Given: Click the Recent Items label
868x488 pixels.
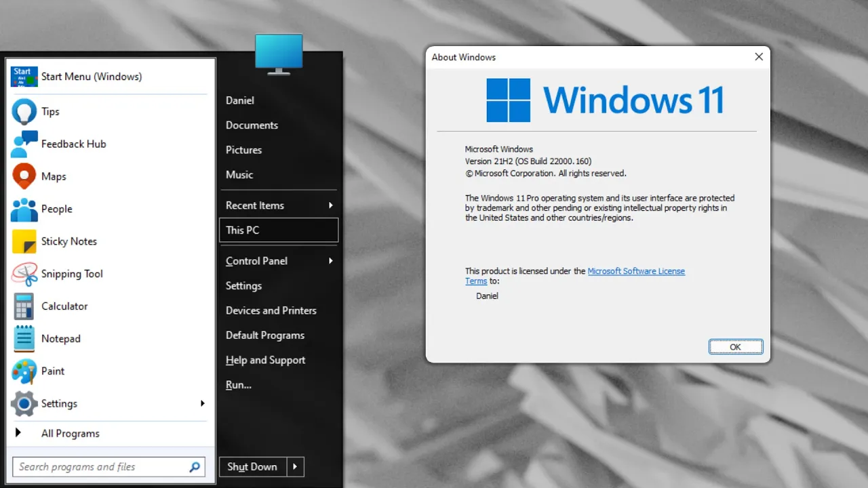Looking at the screenshot, I should tap(255, 205).
